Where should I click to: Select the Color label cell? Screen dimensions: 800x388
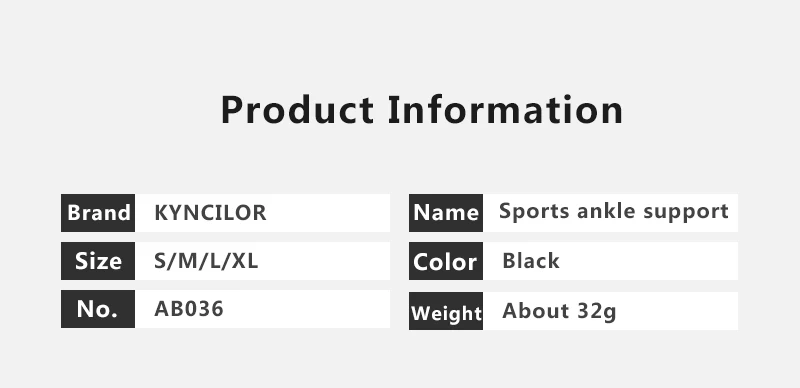pos(446,261)
